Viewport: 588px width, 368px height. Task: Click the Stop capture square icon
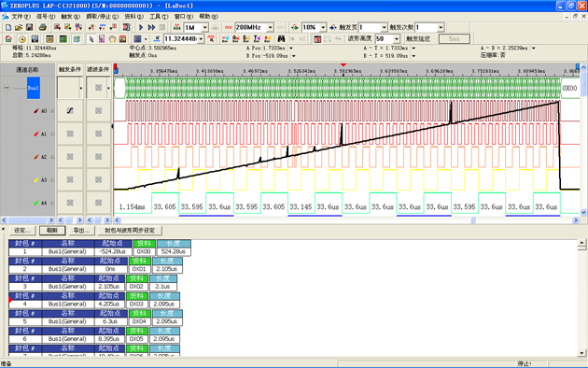[162, 27]
